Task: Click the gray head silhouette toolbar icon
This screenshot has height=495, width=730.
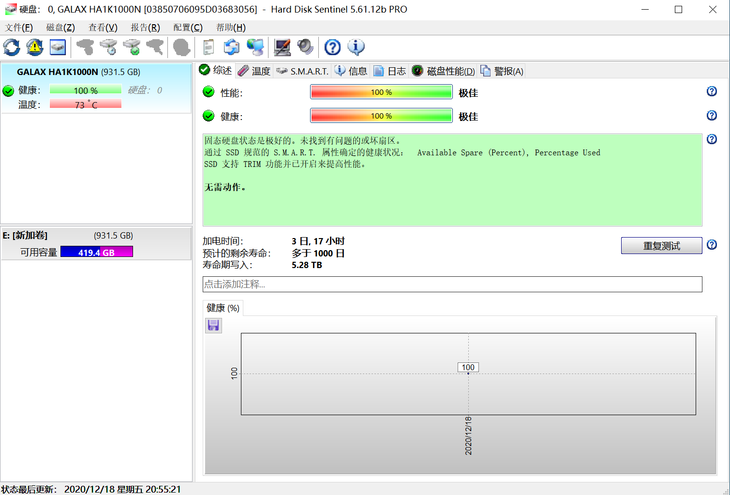Action: (x=182, y=47)
